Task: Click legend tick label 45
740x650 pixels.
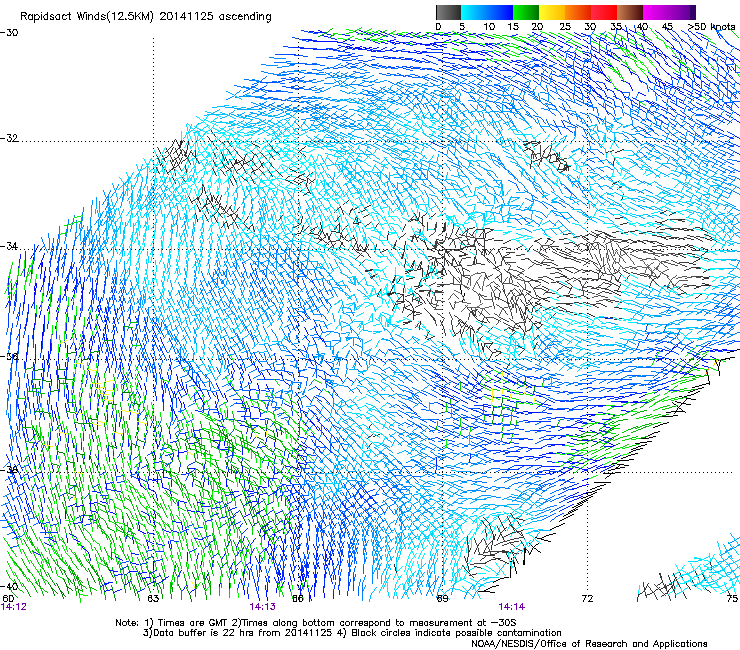Action: tap(667, 26)
